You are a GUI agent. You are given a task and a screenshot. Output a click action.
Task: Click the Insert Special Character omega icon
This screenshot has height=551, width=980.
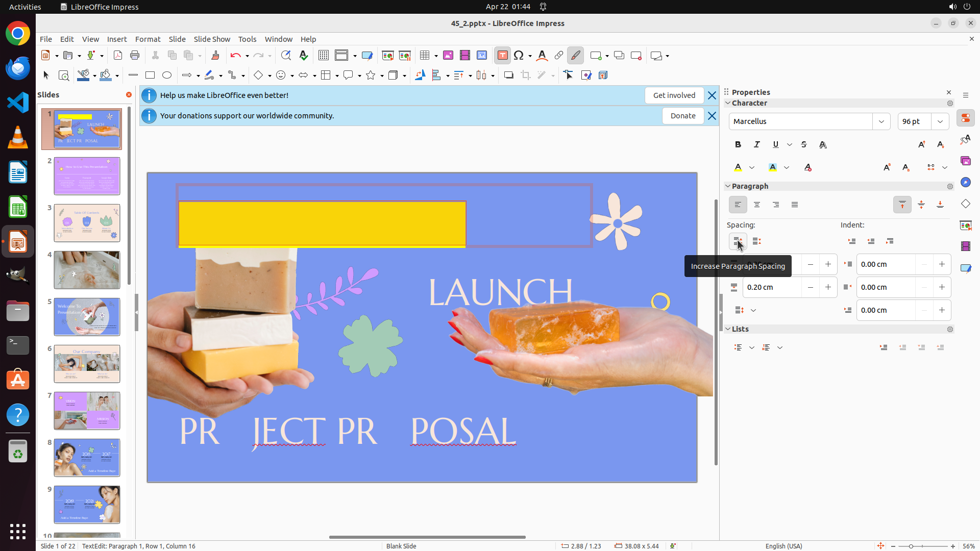[519, 56]
